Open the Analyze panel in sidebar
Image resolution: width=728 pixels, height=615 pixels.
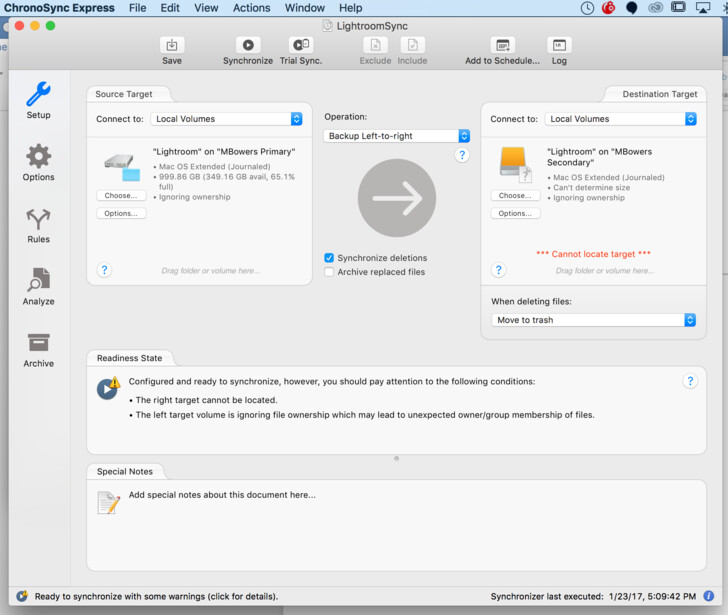click(38, 287)
